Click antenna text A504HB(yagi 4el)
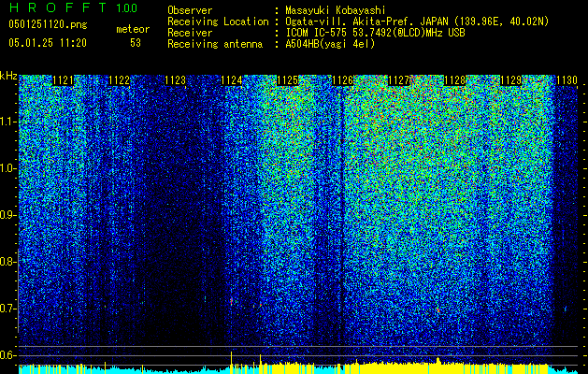Viewport: 588px width, 374px height. point(330,44)
